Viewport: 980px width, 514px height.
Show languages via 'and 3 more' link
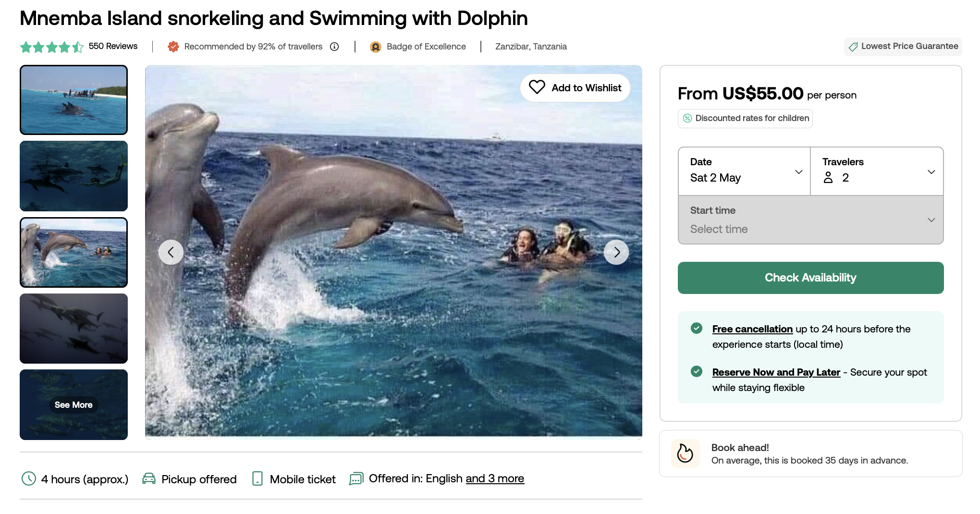[495, 478]
